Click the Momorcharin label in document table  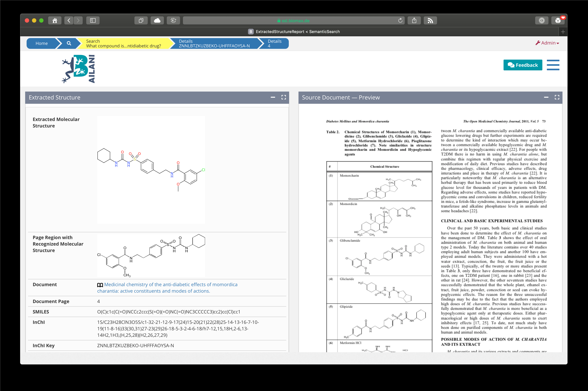tap(349, 176)
